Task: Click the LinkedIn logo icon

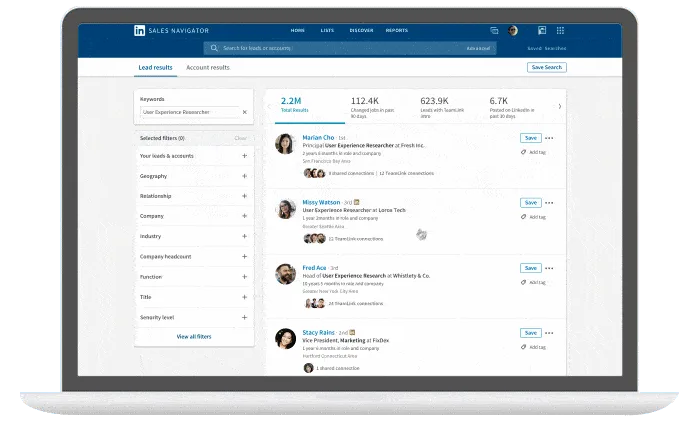Action: (139, 30)
